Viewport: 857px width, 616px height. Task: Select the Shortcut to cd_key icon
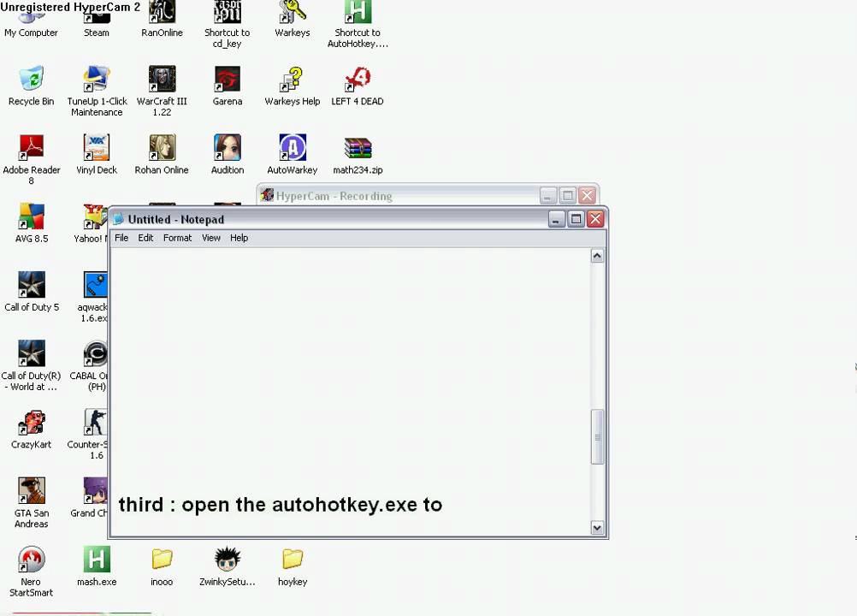pyautogui.click(x=227, y=25)
